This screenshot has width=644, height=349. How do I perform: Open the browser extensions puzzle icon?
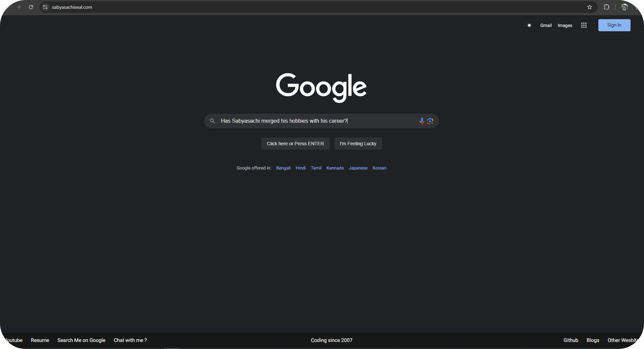[606, 7]
